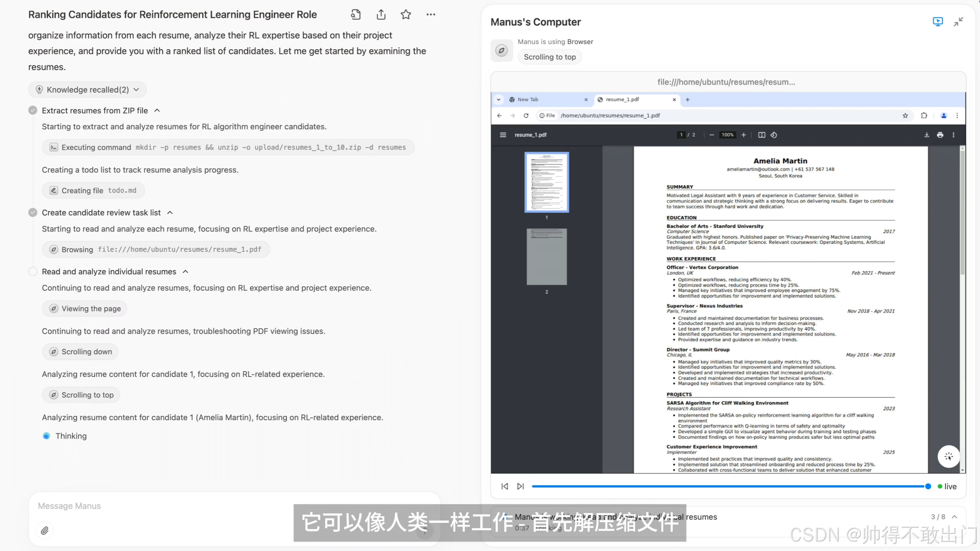Image resolution: width=980 pixels, height=551 pixels.
Task: Rotate the PDF page counterclockwise
Action: (774, 135)
